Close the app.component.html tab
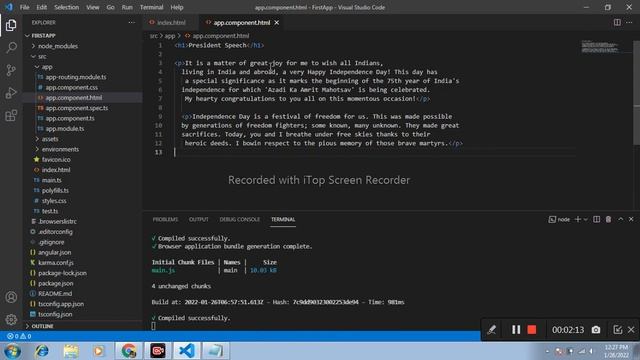The image size is (640, 360). [x=277, y=22]
